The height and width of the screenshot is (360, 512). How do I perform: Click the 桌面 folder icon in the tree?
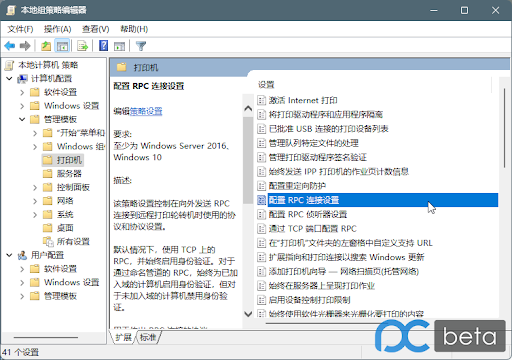click(x=48, y=228)
